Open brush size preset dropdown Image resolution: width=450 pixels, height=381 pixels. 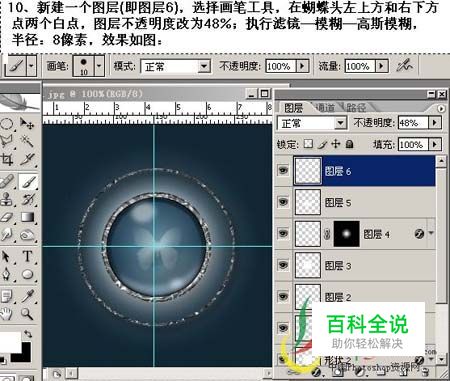[x=99, y=66]
